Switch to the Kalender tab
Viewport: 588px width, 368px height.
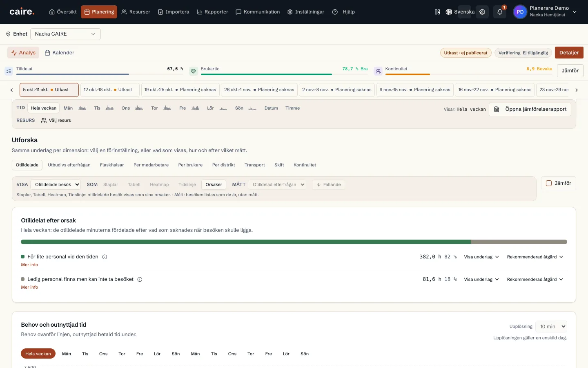point(60,53)
